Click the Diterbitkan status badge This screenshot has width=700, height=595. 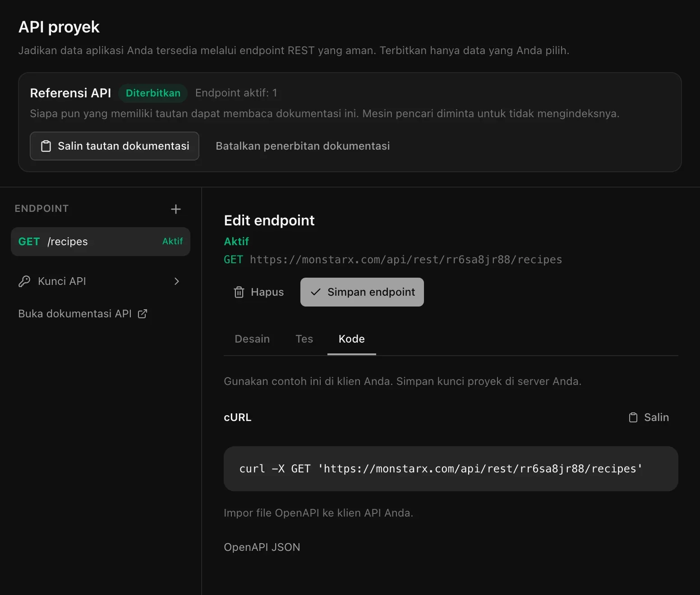click(x=153, y=93)
